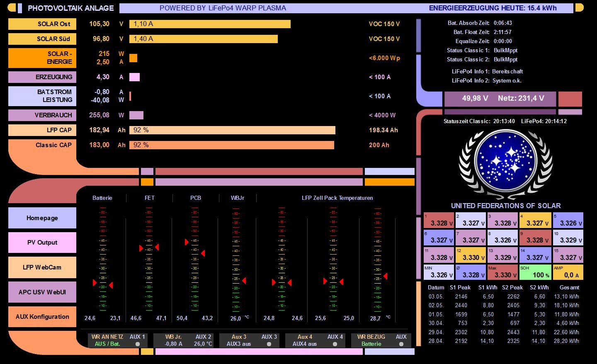Viewport: 597px width, 364px height.
Task: Select the SOLAR Ost label block
Action: coord(42,24)
